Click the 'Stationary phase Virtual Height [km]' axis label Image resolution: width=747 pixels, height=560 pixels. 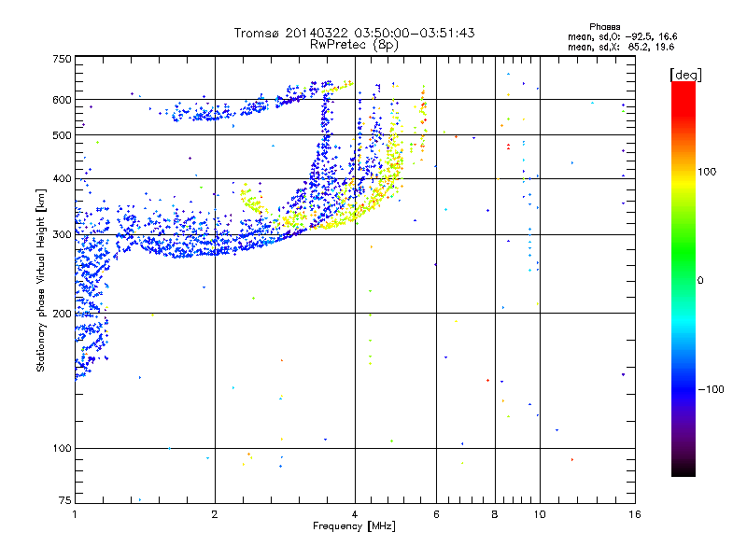tap(41, 280)
